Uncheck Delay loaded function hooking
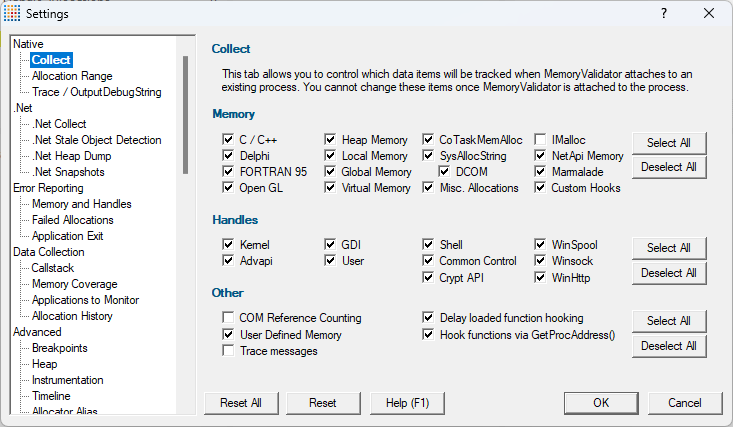 (x=428, y=318)
